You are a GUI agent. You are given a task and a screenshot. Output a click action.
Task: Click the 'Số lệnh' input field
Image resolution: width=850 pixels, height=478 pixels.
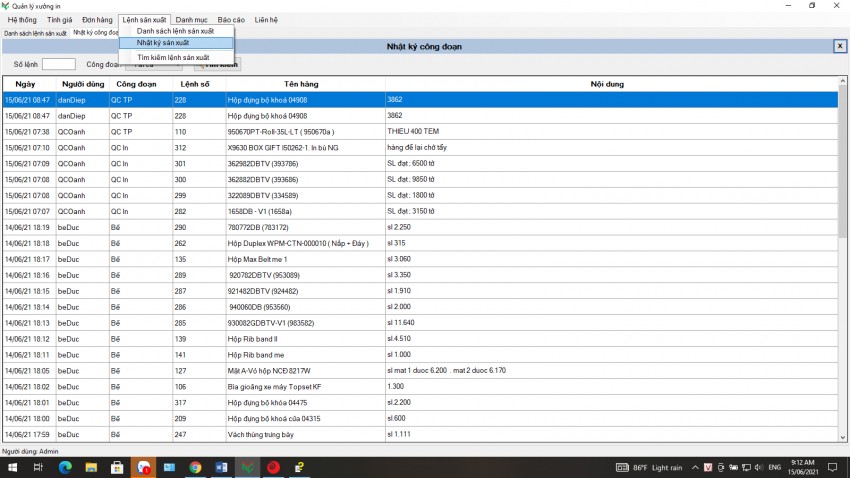pyautogui.click(x=58, y=65)
